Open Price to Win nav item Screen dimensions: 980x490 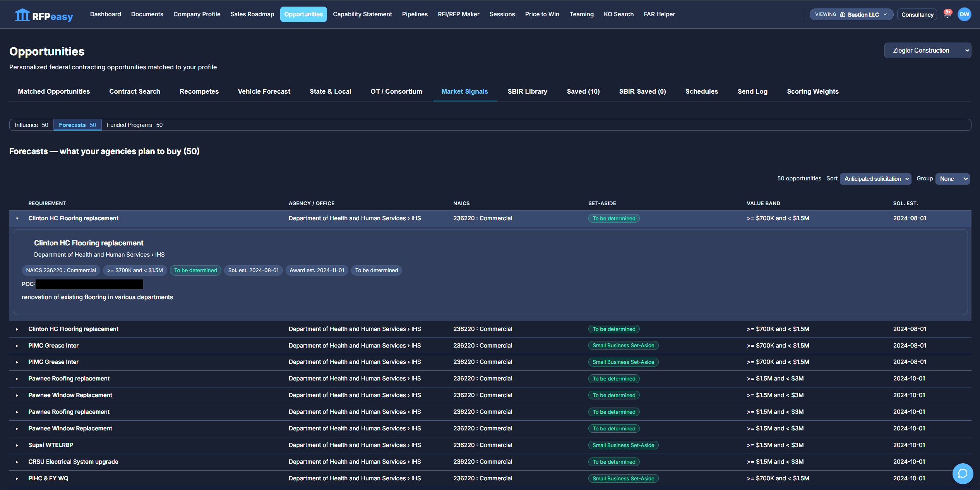coord(542,14)
